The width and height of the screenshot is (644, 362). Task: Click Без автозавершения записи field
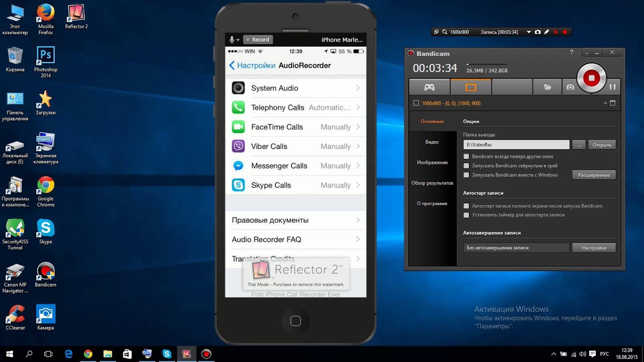coord(516,247)
